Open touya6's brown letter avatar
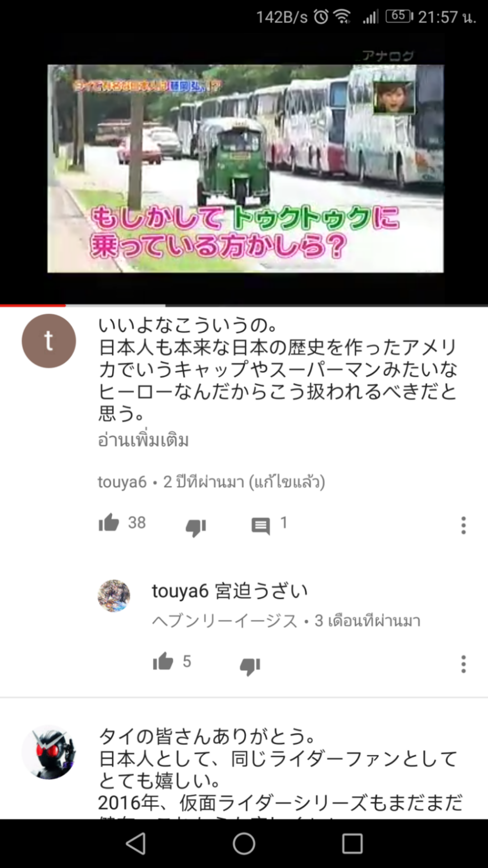The width and height of the screenshot is (488, 868). tap(49, 341)
